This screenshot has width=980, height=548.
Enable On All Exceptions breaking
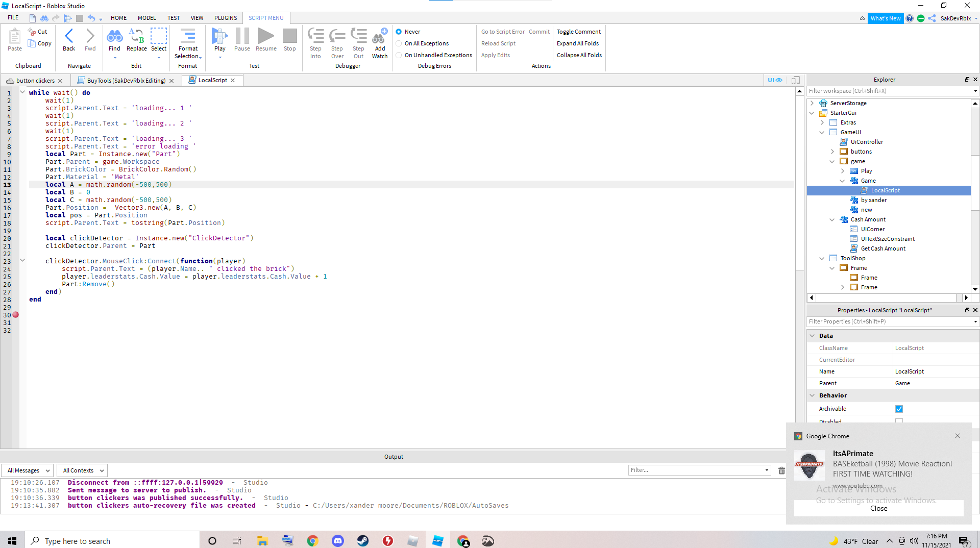tap(399, 43)
